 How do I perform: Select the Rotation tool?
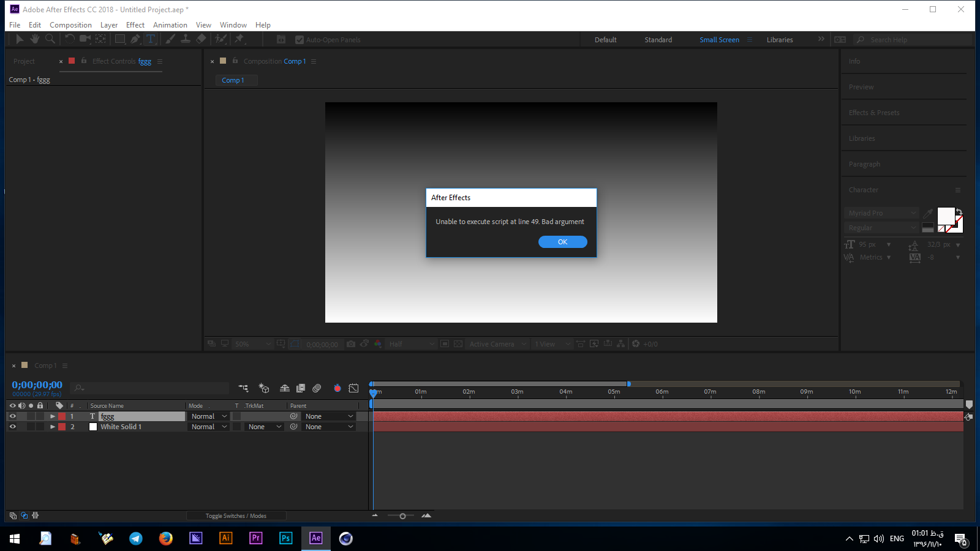point(69,39)
